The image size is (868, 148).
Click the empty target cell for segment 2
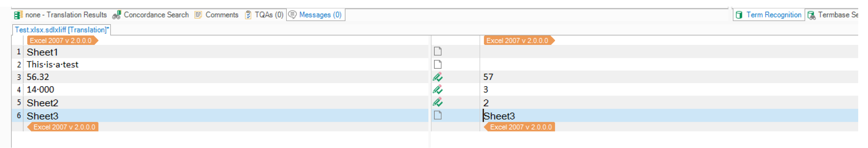point(629,65)
